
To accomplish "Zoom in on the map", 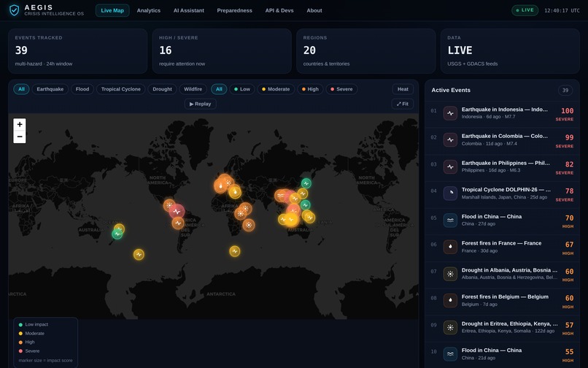I will 20,124.
